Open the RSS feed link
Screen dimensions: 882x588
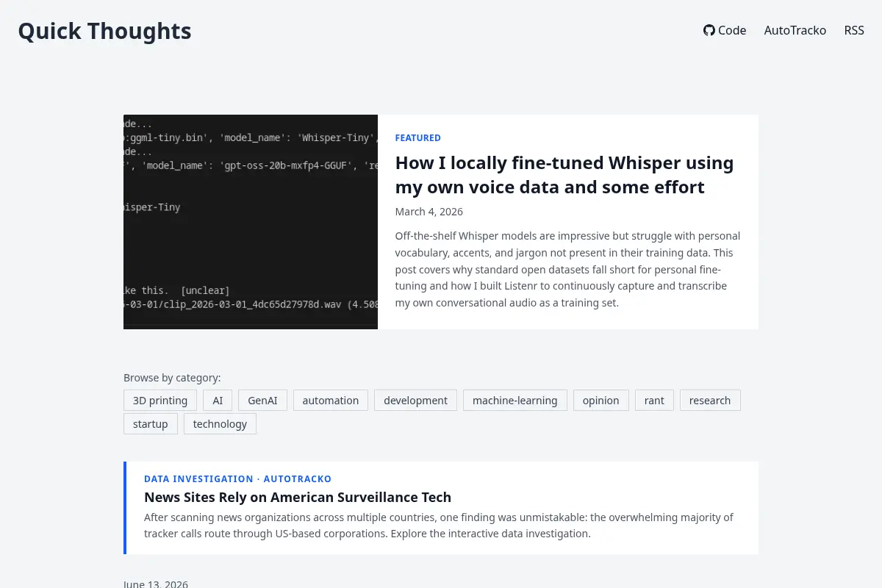[854, 30]
